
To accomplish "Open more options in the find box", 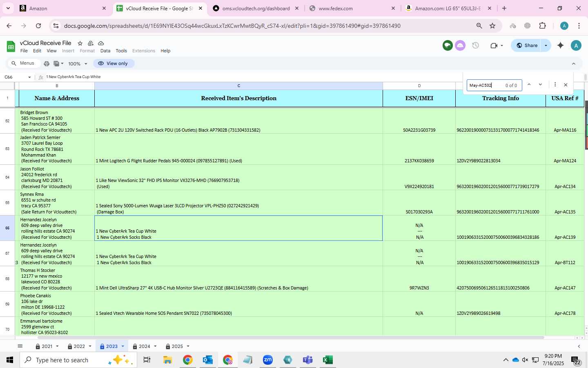I will pyautogui.click(x=555, y=85).
